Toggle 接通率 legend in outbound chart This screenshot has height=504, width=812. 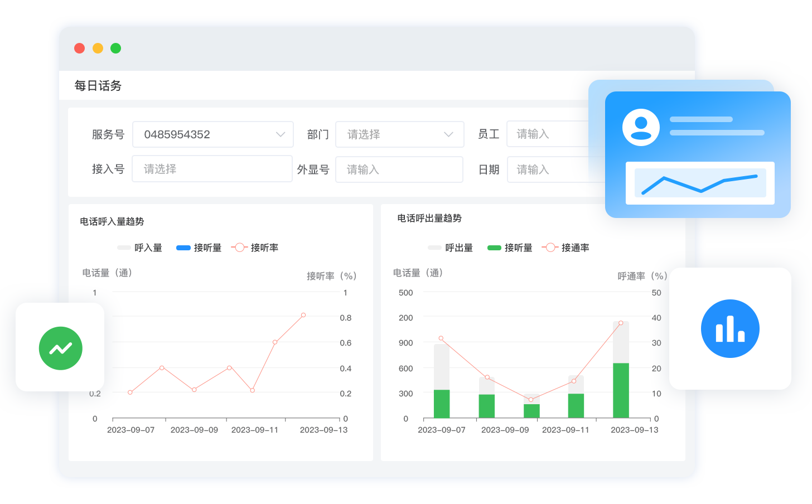click(565, 248)
